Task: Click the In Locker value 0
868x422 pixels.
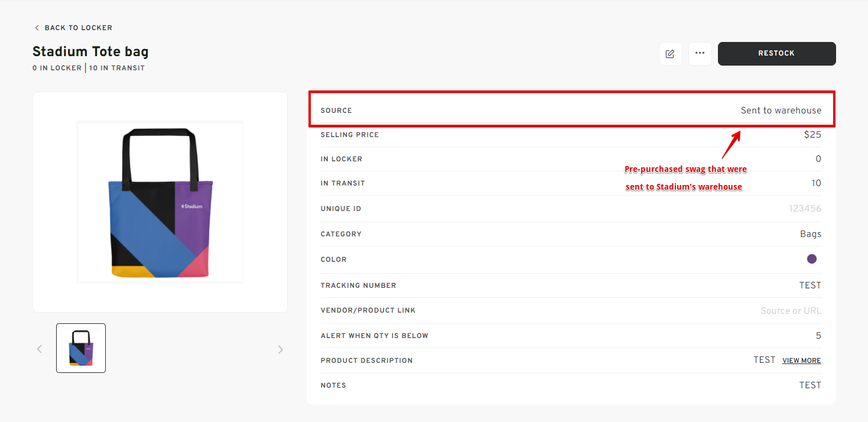Action: click(818, 159)
